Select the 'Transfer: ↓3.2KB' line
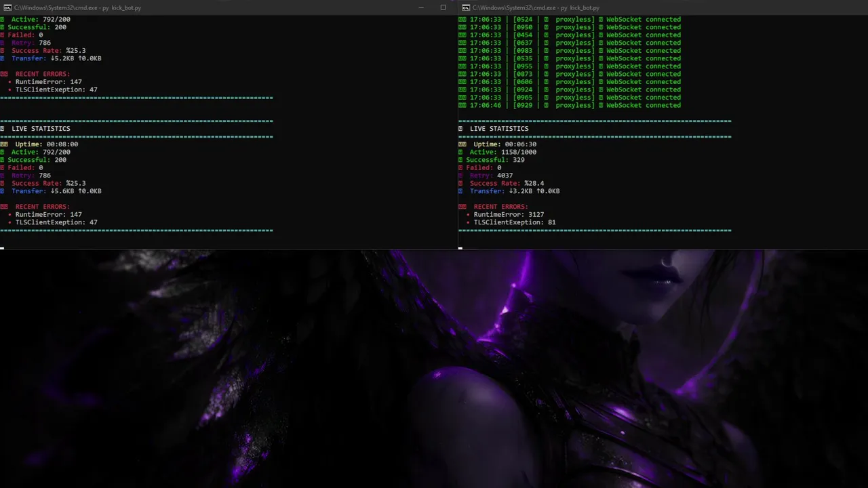 point(509,191)
